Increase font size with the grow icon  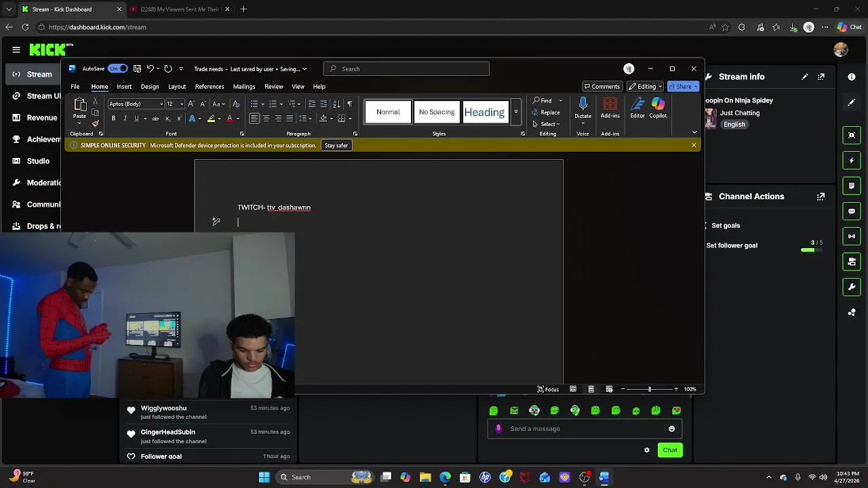(191, 104)
